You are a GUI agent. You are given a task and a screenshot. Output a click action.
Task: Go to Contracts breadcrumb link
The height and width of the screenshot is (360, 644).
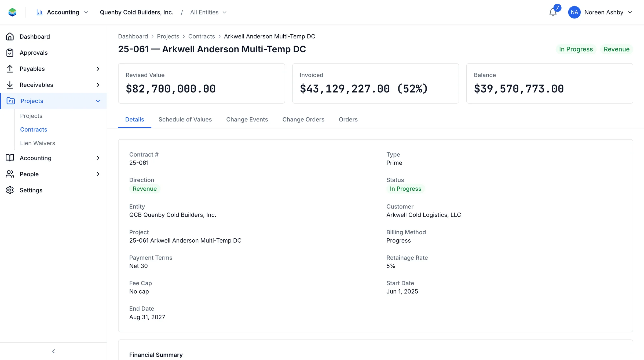(202, 36)
